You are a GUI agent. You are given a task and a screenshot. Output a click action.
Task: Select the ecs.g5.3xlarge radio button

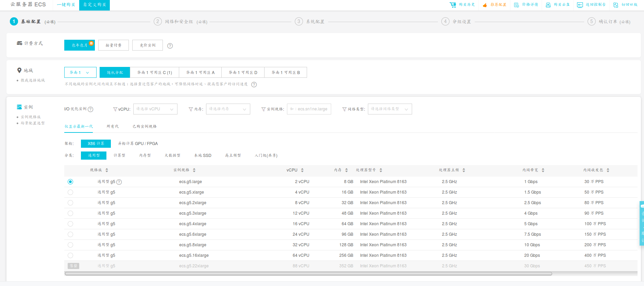point(70,213)
